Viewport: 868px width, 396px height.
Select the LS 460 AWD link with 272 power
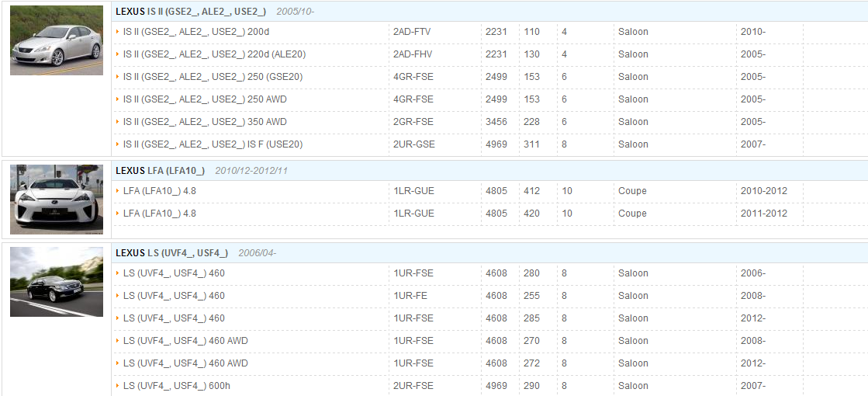click(185, 363)
